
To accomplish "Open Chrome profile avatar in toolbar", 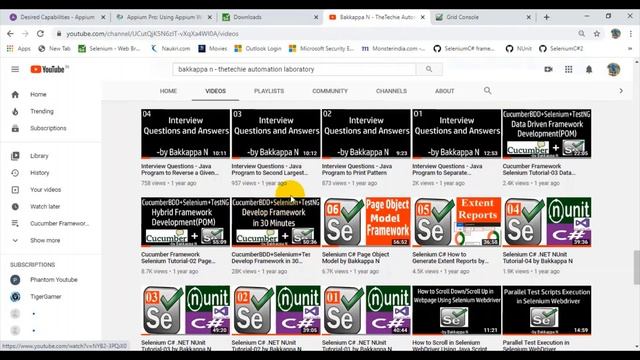I will pyautogui.click(x=616, y=34).
